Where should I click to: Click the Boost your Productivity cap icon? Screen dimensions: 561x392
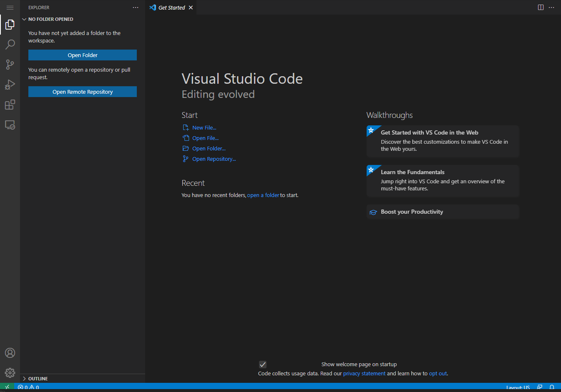(373, 212)
